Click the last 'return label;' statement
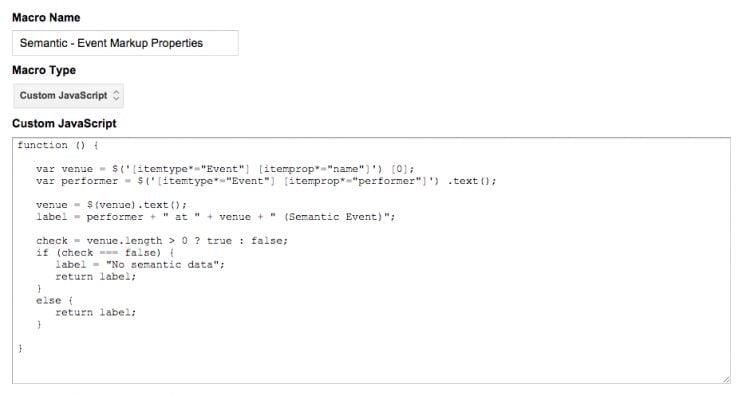The width and height of the screenshot is (738, 395). pyautogui.click(x=96, y=312)
